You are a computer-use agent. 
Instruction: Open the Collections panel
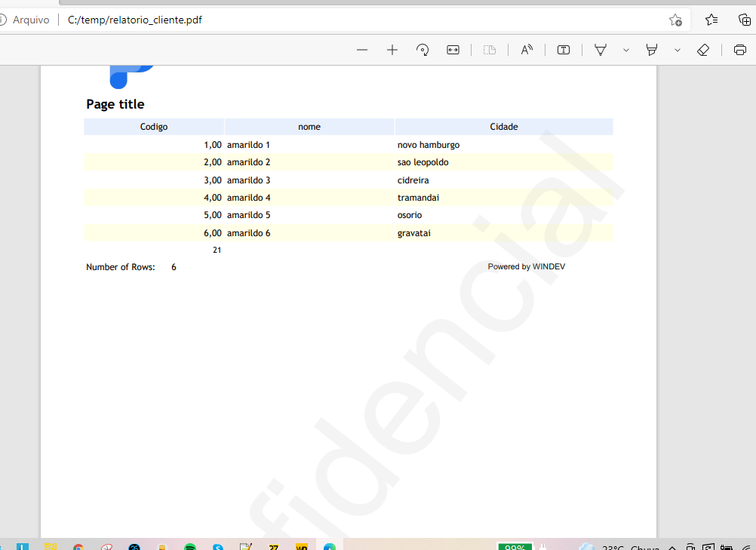tap(745, 20)
